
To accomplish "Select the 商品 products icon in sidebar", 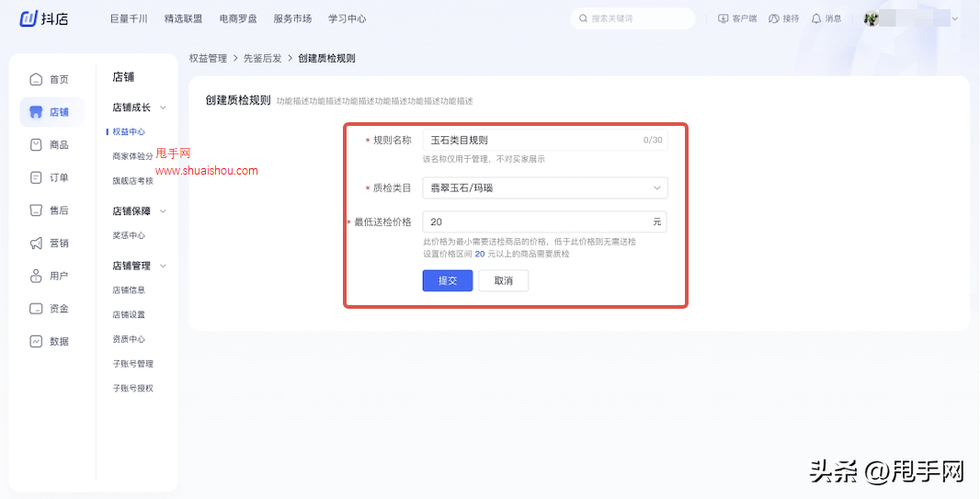I will tap(36, 145).
